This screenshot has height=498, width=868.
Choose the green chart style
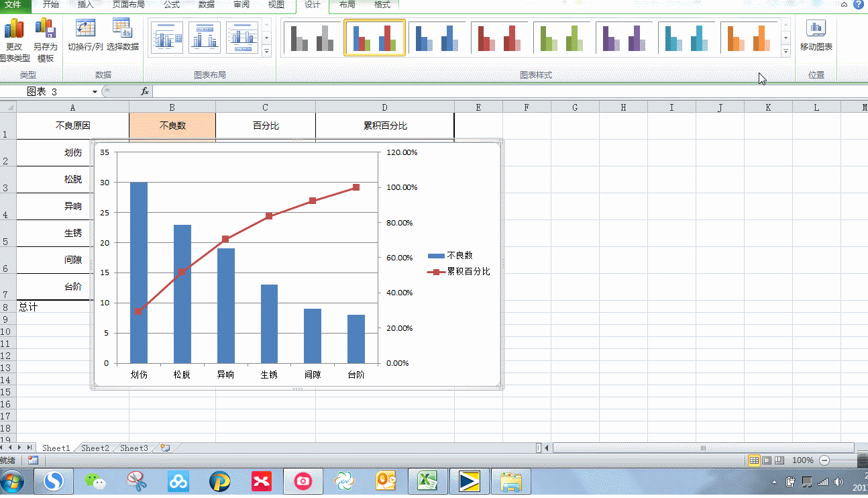click(562, 38)
